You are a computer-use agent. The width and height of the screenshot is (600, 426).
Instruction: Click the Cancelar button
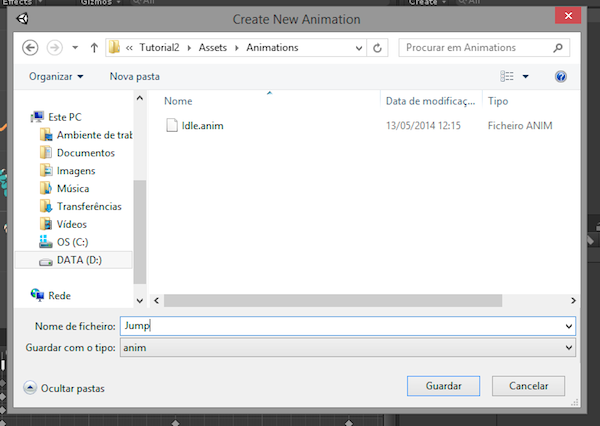click(528, 386)
